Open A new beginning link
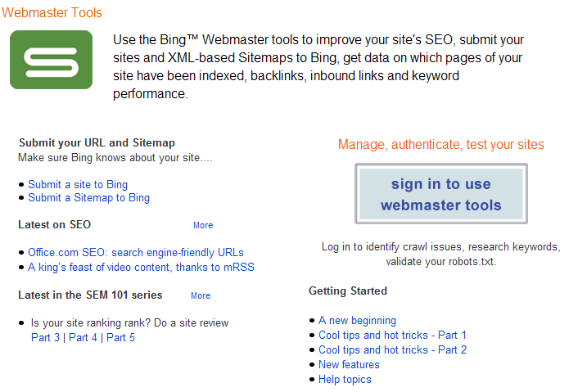This screenshot has width=569, height=392. pos(358,321)
